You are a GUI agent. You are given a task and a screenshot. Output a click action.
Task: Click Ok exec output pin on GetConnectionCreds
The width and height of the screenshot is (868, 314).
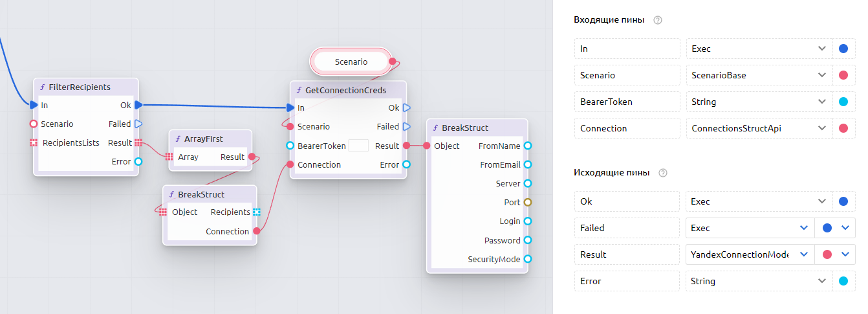click(406, 108)
